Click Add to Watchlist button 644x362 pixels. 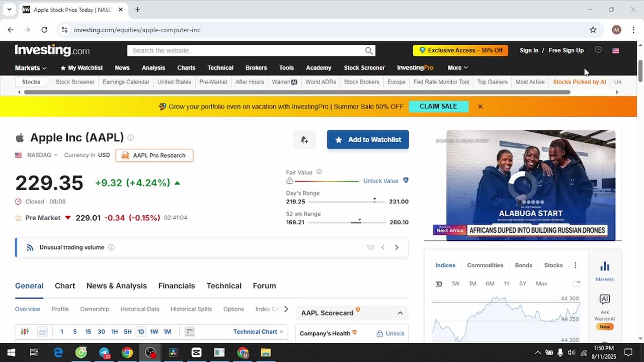coord(368,140)
